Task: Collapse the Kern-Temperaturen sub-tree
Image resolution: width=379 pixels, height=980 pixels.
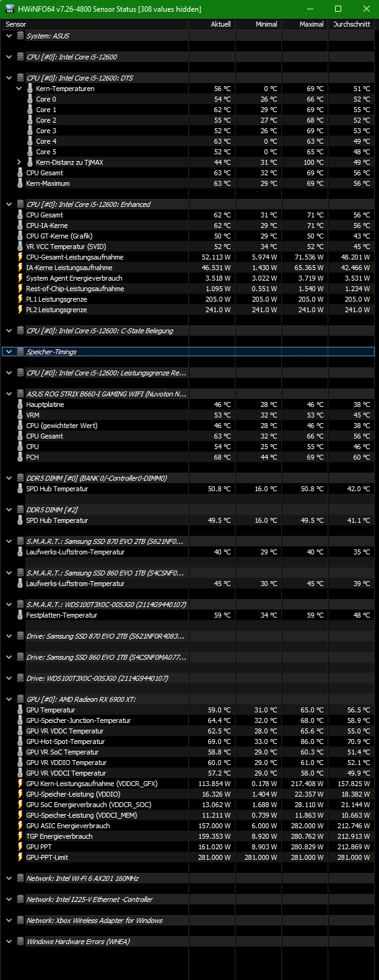Action: click(x=19, y=89)
